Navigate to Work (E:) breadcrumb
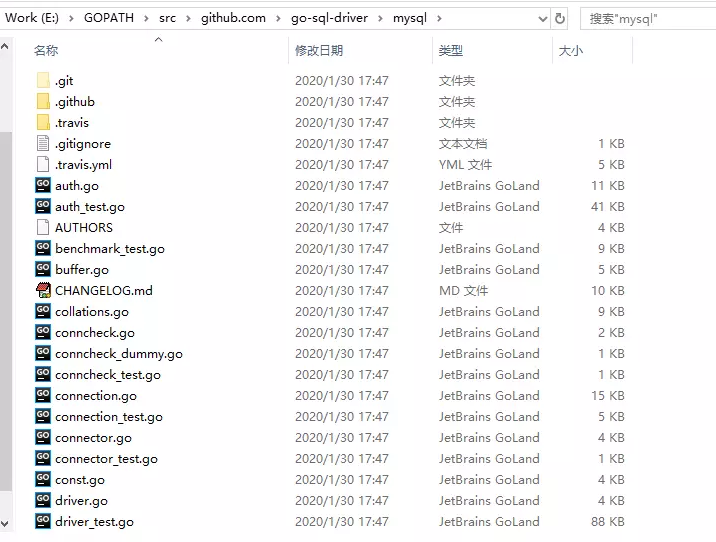This screenshot has width=716, height=542. tap(32, 18)
